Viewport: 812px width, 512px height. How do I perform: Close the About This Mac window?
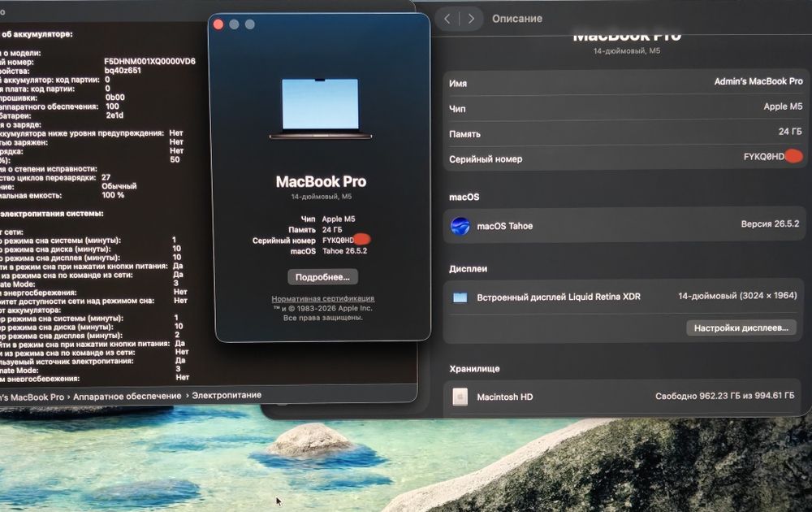coord(218,24)
